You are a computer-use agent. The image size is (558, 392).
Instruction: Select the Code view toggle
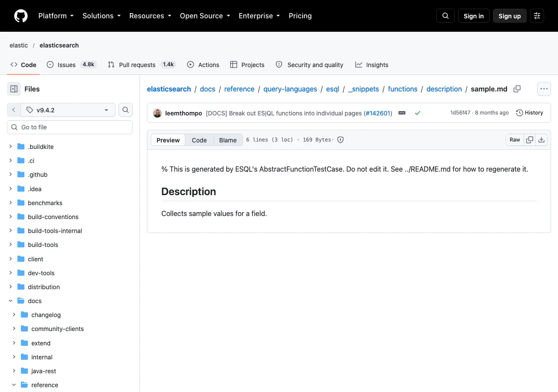click(x=199, y=140)
